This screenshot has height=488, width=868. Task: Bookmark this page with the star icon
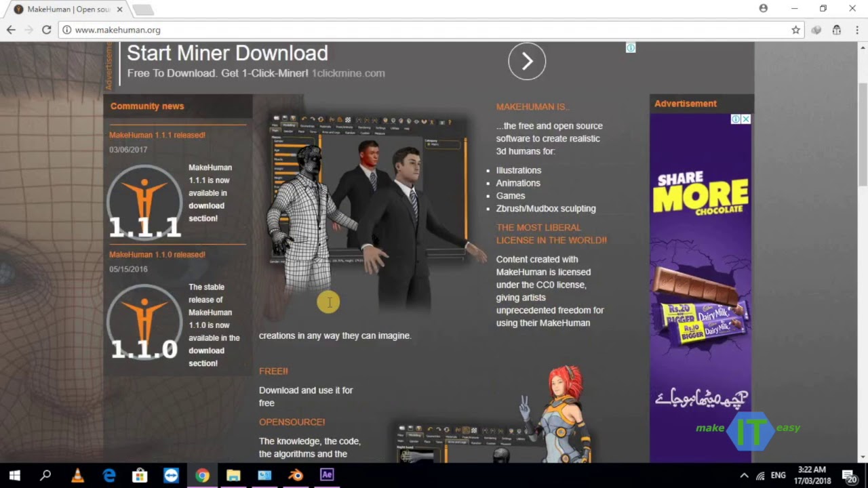coord(795,30)
